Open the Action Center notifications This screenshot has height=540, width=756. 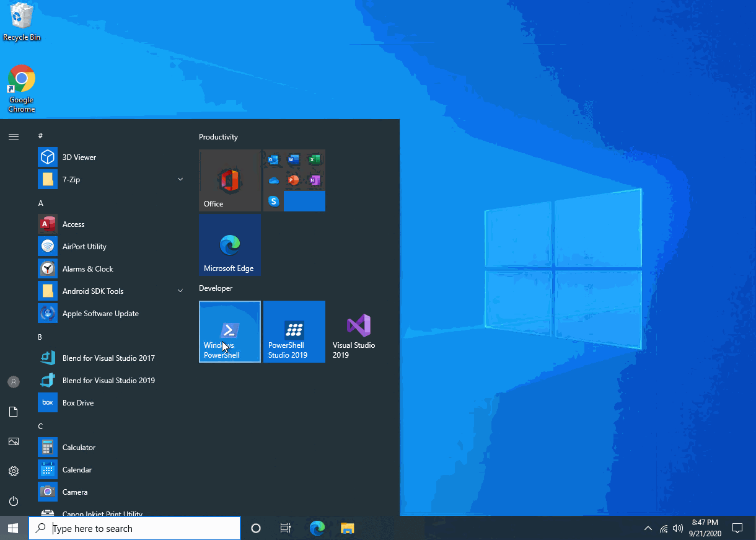(x=737, y=528)
